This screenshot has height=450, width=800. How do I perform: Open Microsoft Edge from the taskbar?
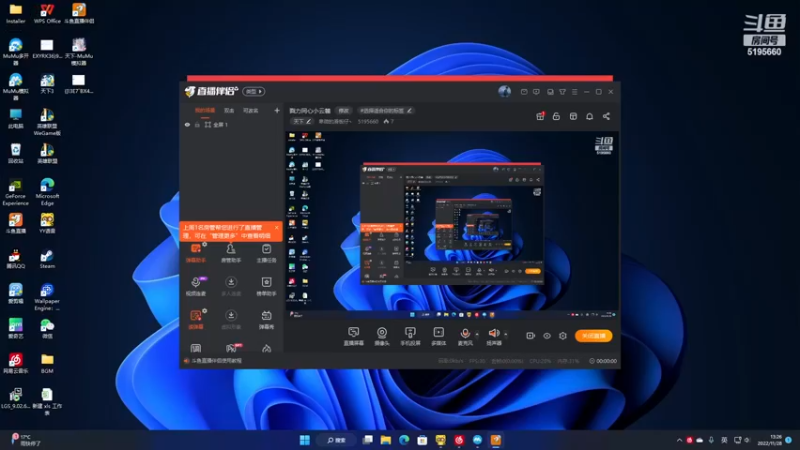(x=404, y=440)
